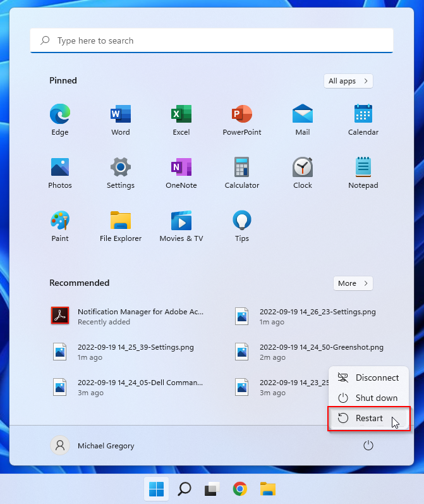Image resolution: width=424 pixels, height=504 pixels.
Task: Open the 14_24_05-Dell Comman... recommended file
Action: point(128,387)
